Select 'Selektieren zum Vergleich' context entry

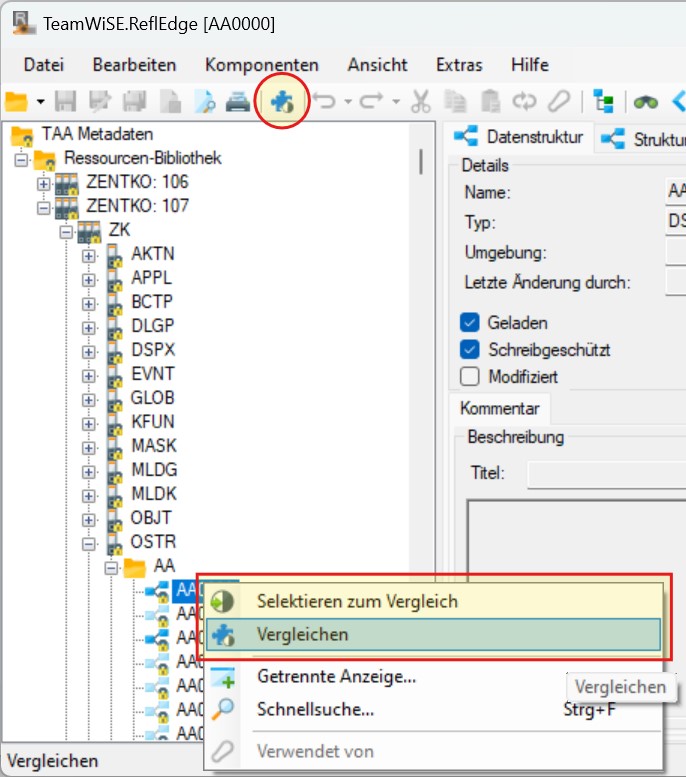click(x=356, y=601)
